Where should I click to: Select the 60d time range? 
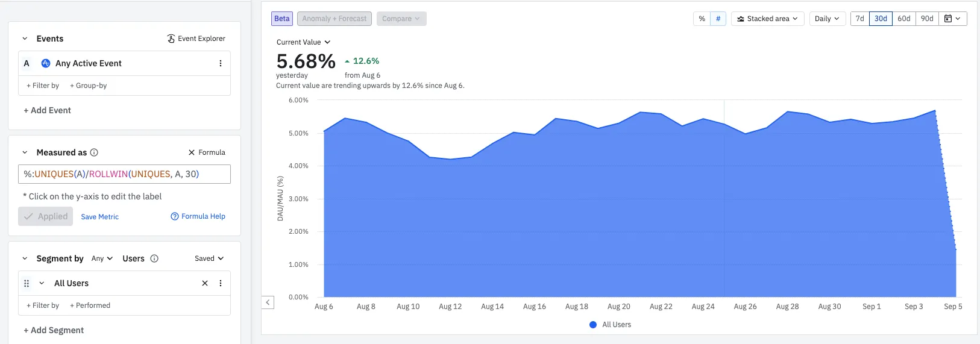point(904,19)
